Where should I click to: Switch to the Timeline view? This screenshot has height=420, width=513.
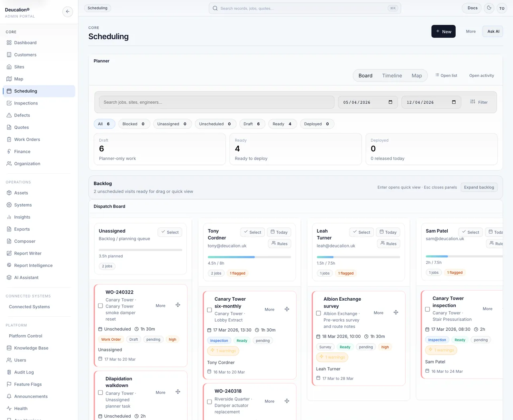click(x=392, y=75)
